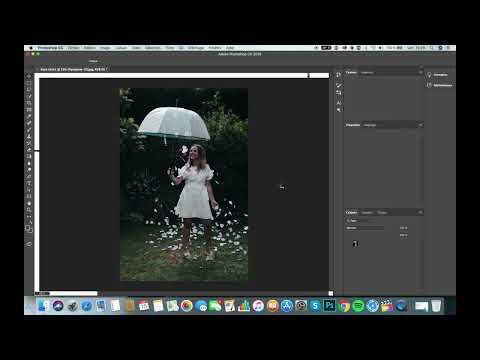The image size is (480, 360).
Task: Select the Zoom tool
Action: 29,210
